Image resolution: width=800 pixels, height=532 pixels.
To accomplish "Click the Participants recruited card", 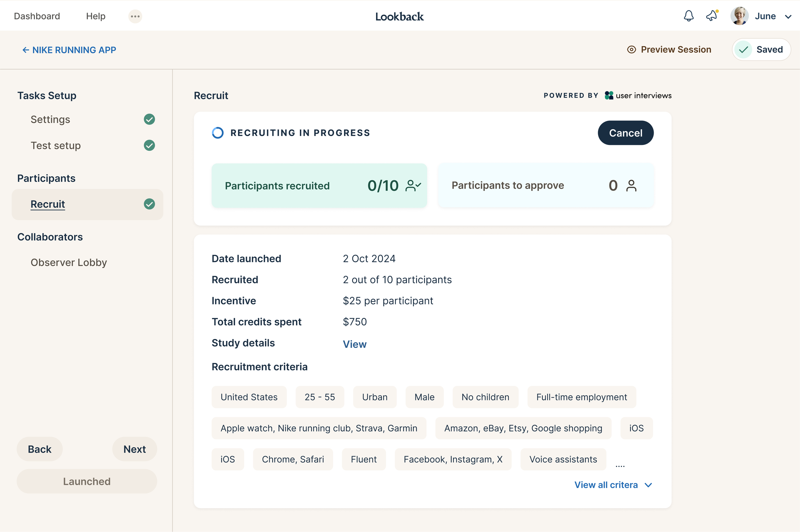I will [319, 186].
